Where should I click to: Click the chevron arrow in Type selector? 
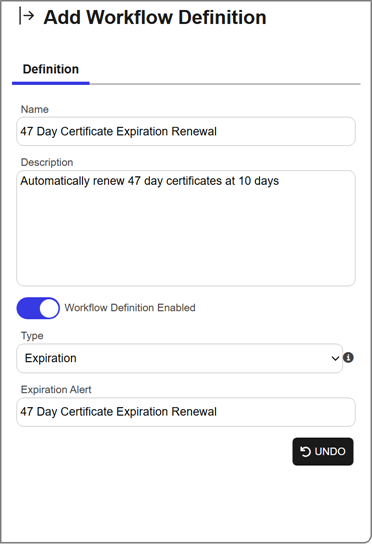click(335, 358)
